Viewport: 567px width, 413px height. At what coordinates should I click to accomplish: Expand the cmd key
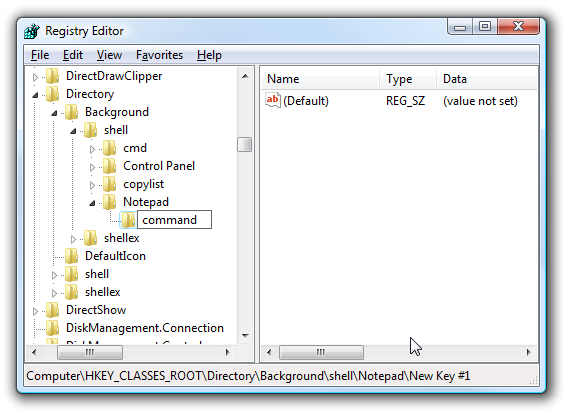[x=92, y=149]
